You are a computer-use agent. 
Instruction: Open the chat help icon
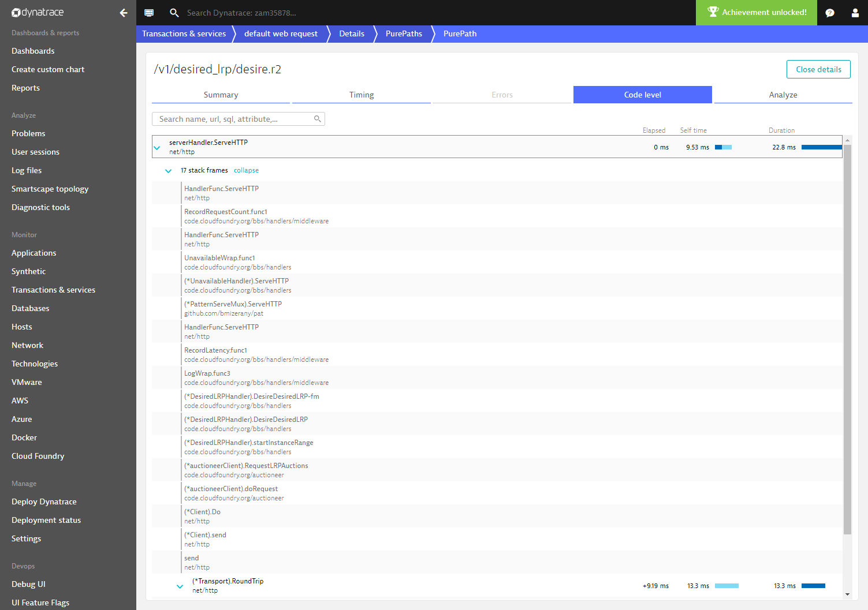[x=830, y=13]
